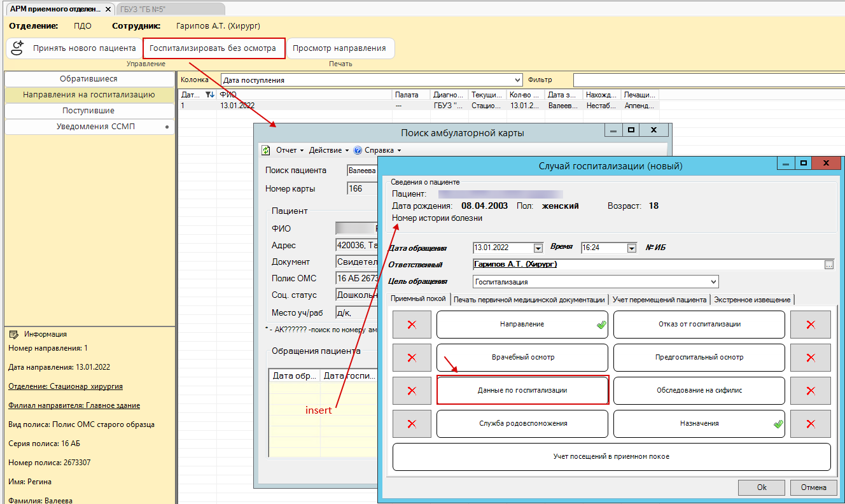Click the Дата обр... column header in Обращения пациента
Screen dimensions: 845x504
click(294, 376)
